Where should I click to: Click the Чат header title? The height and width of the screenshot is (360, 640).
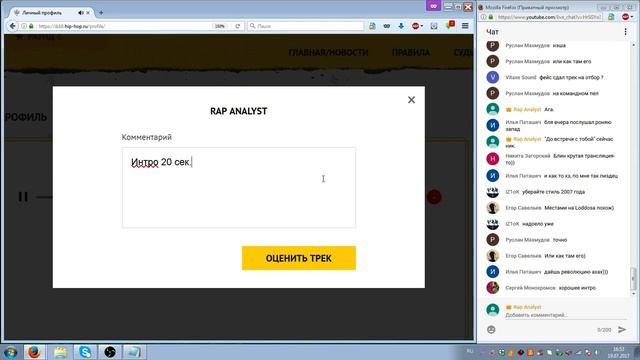click(x=492, y=32)
